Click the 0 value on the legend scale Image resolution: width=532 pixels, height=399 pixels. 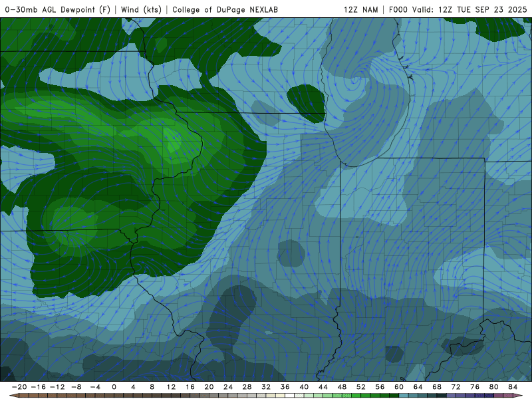click(x=114, y=387)
